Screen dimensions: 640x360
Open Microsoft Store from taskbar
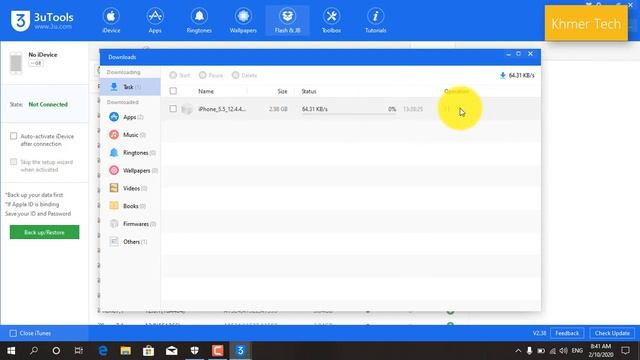point(149,351)
